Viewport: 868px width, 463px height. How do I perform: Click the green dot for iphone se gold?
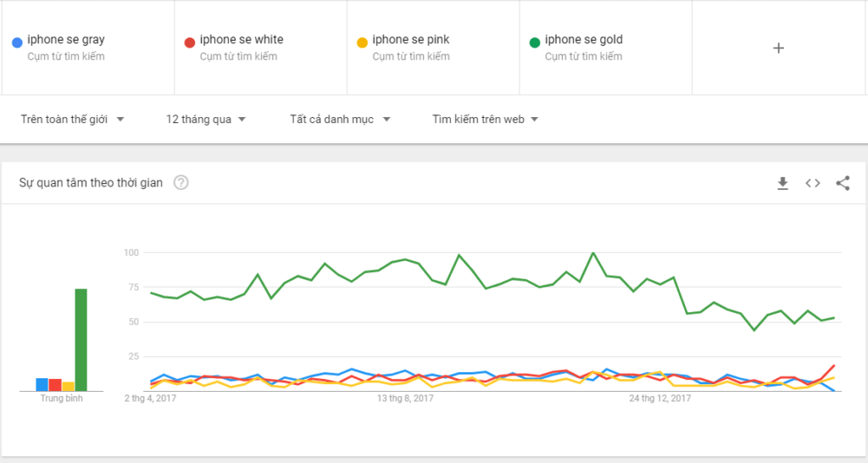[x=534, y=41]
